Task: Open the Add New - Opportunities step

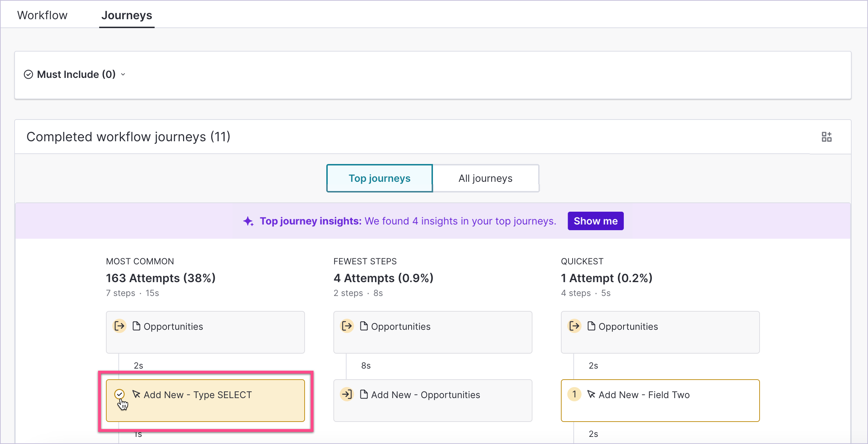Action: [433, 401]
